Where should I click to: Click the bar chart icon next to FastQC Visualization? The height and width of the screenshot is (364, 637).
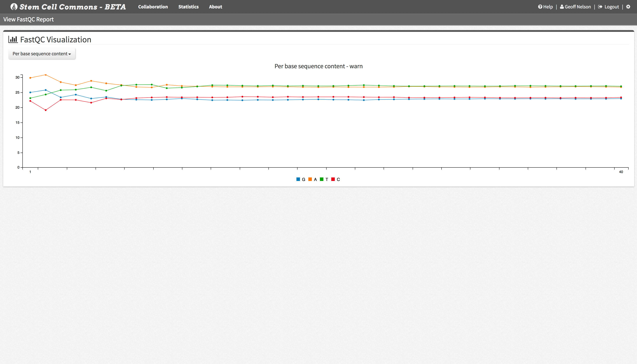click(x=13, y=39)
